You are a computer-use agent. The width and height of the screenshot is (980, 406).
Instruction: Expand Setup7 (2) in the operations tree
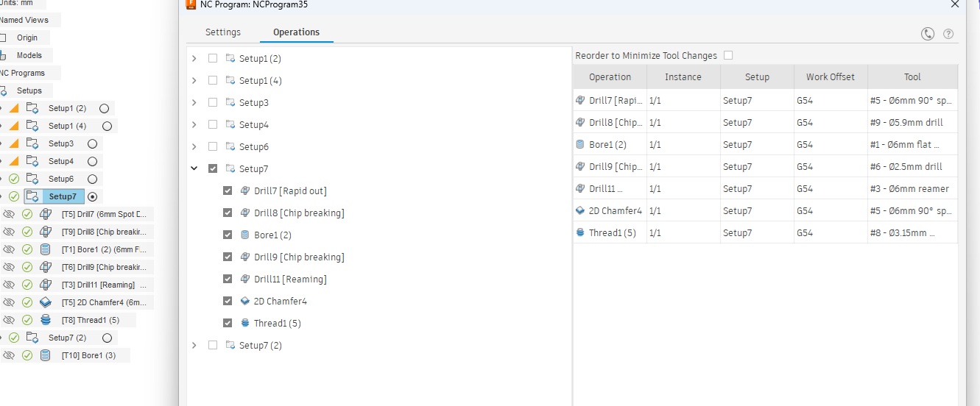pos(194,346)
